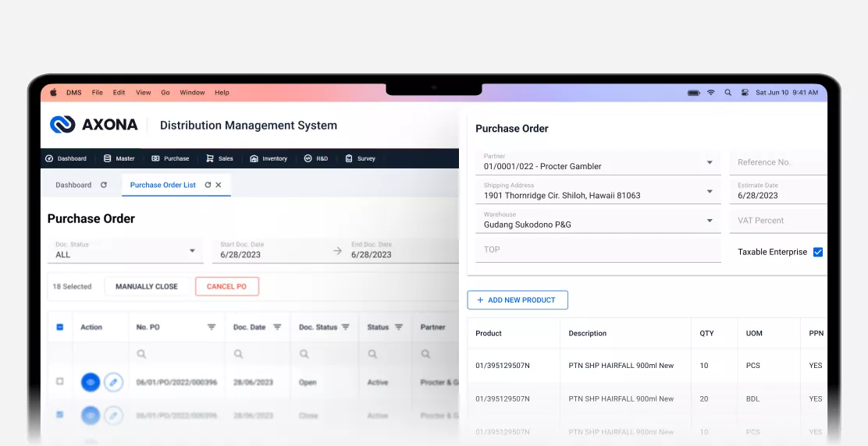Click the refresh icon on Dashboard tab
This screenshot has width=868, height=446.
coord(104,185)
